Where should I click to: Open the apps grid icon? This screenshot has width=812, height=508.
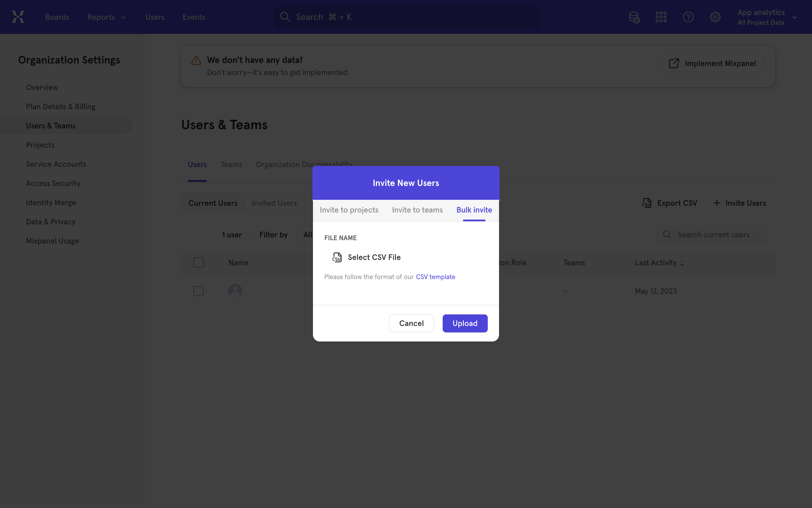pos(661,17)
